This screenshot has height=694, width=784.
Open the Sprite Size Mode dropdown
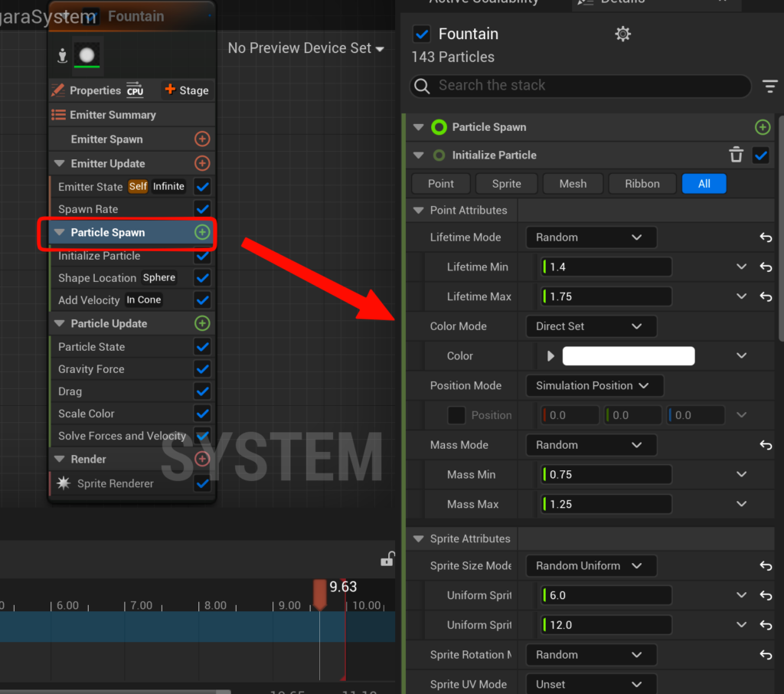pyautogui.click(x=590, y=566)
